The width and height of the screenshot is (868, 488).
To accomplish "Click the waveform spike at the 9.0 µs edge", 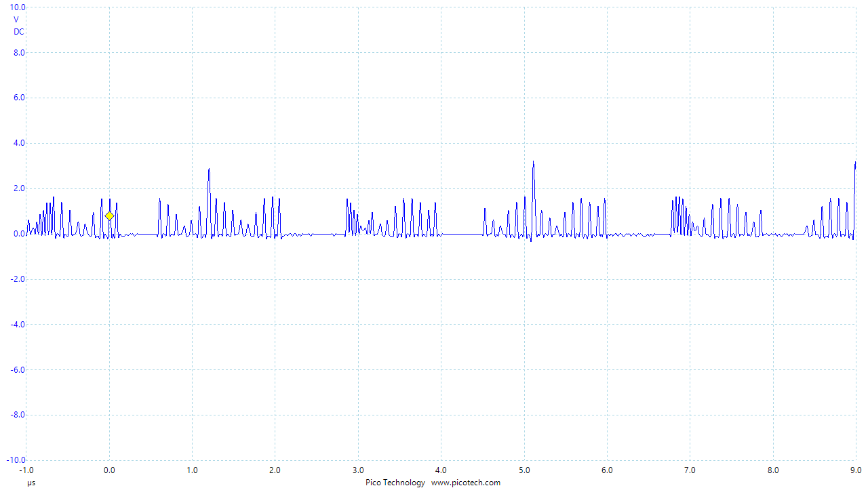I will coord(855,164).
